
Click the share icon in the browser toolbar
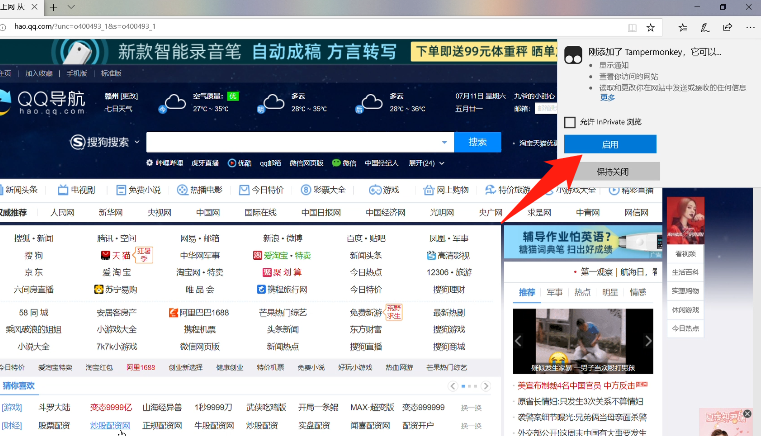click(x=727, y=28)
